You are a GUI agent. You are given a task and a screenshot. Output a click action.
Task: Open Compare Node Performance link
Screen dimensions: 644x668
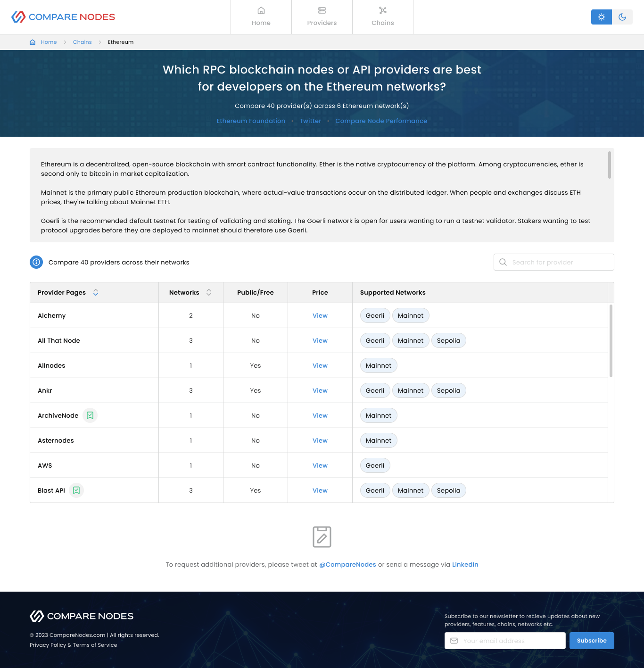click(x=381, y=121)
